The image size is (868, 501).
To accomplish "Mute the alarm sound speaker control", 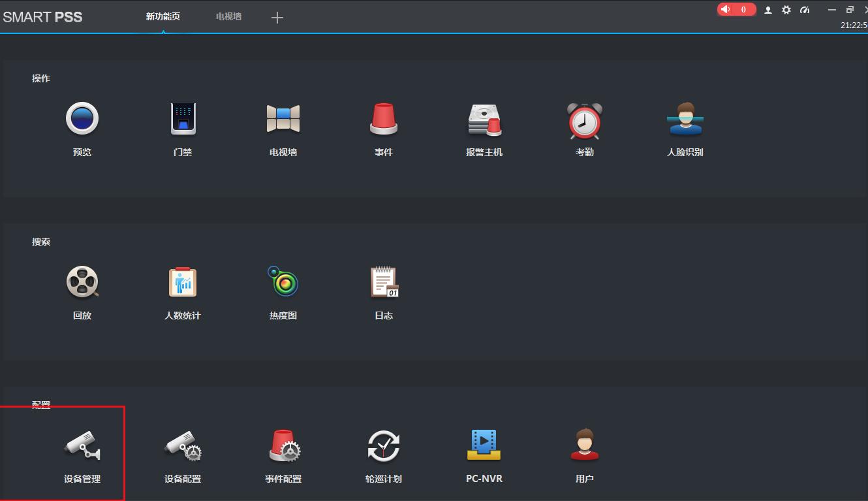I will point(726,9).
